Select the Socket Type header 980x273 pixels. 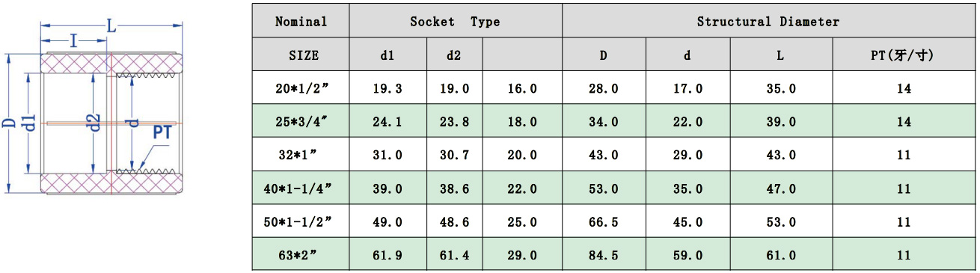[x=456, y=21]
